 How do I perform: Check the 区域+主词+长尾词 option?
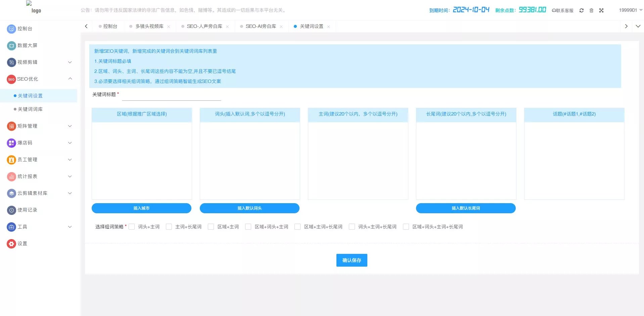pyautogui.click(x=297, y=227)
